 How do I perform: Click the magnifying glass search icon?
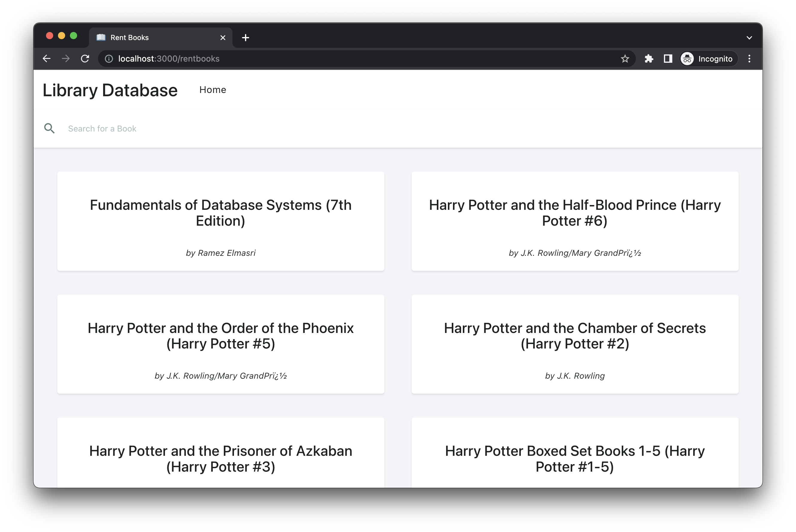49,129
